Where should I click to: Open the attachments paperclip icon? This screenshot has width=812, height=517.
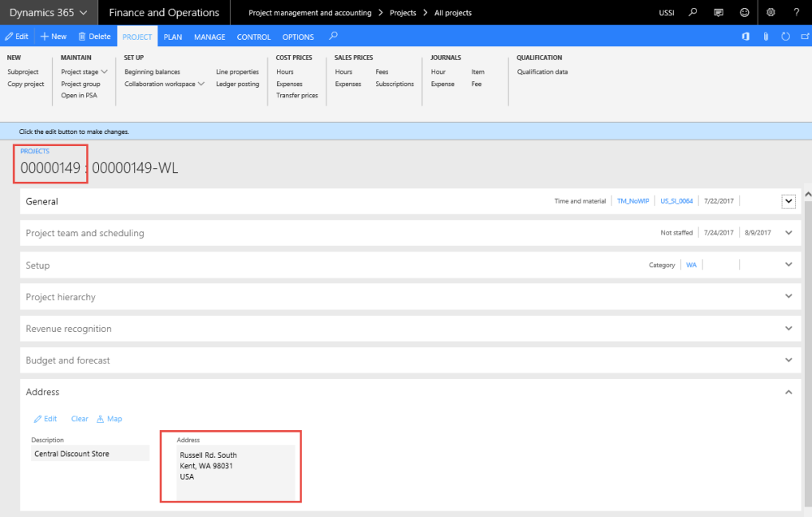point(766,37)
